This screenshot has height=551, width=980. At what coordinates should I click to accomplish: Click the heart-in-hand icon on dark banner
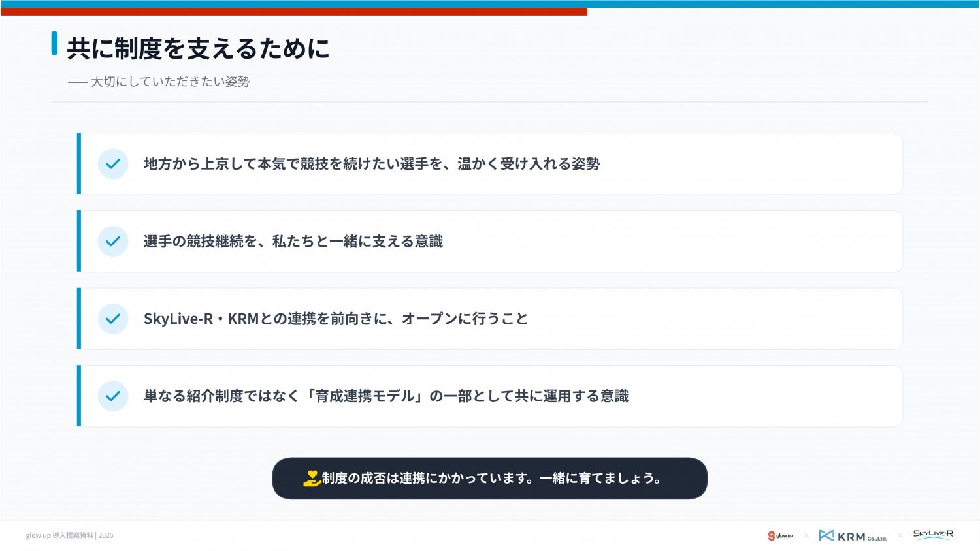[312, 479]
